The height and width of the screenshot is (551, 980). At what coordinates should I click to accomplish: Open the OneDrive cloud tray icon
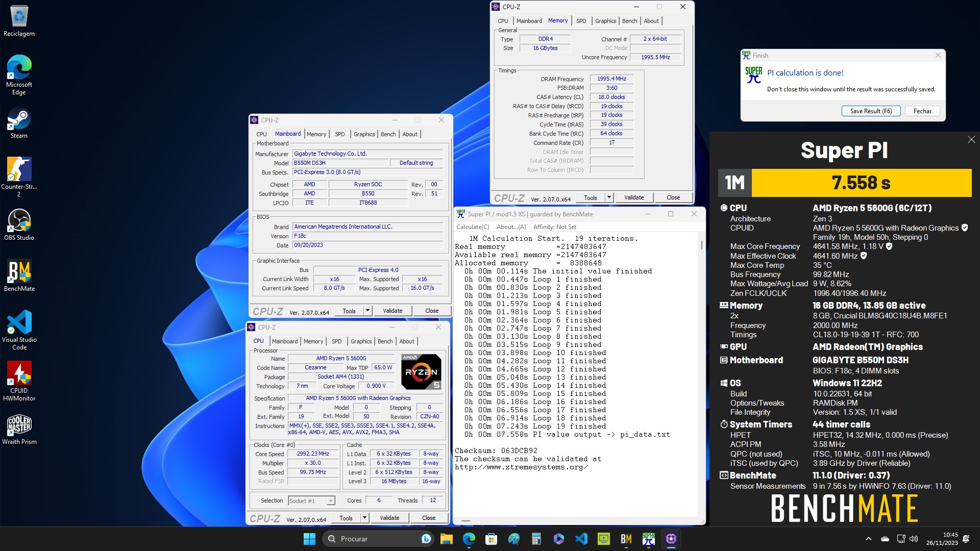pos(886,539)
